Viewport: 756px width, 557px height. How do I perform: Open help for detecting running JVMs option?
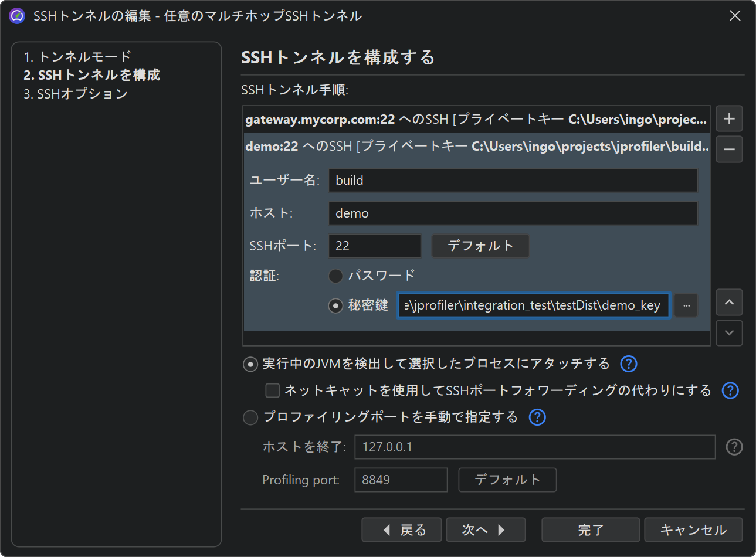(x=628, y=364)
